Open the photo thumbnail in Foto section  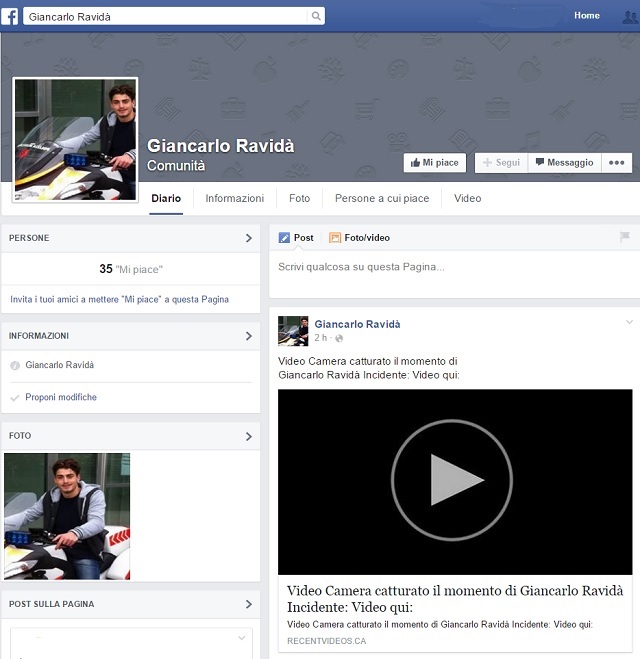[x=67, y=516]
